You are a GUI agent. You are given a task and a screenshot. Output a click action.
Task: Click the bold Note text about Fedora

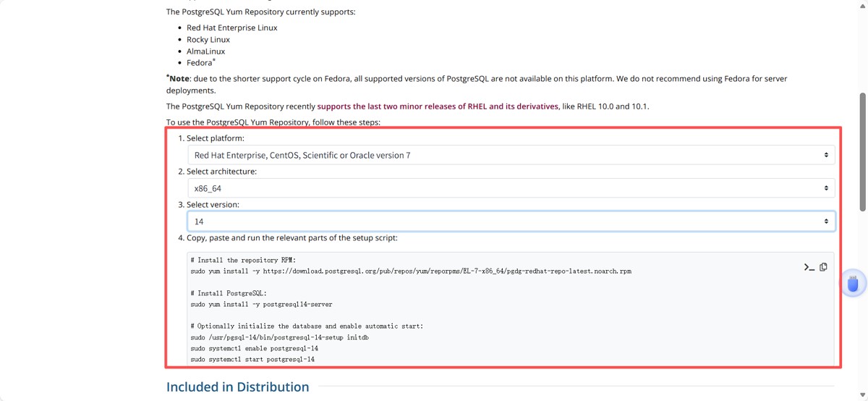coord(179,78)
